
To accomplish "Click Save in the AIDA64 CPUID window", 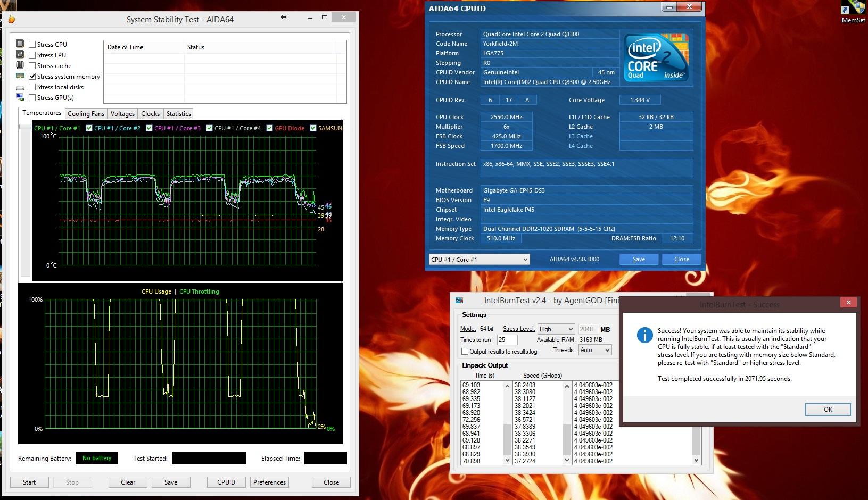I will tap(639, 259).
